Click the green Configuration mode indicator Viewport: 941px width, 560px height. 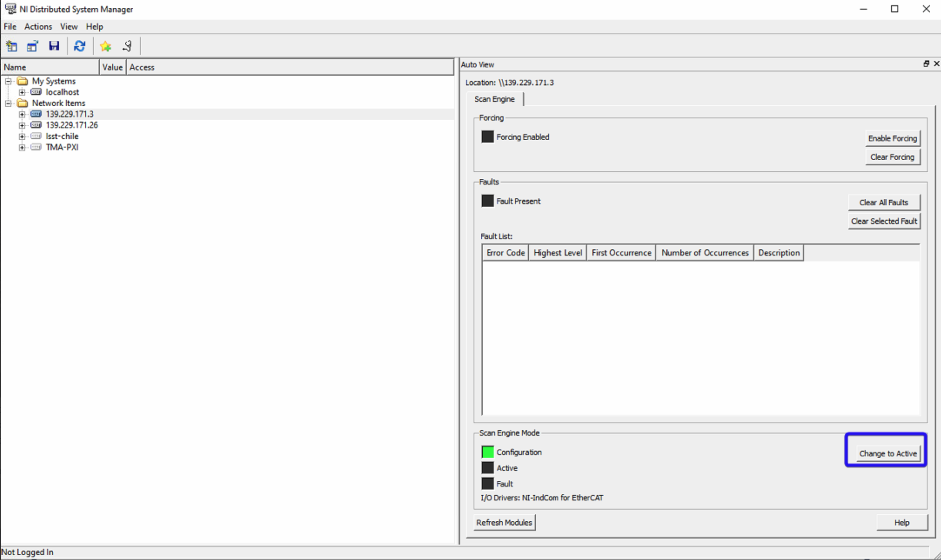click(x=487, y=452)
